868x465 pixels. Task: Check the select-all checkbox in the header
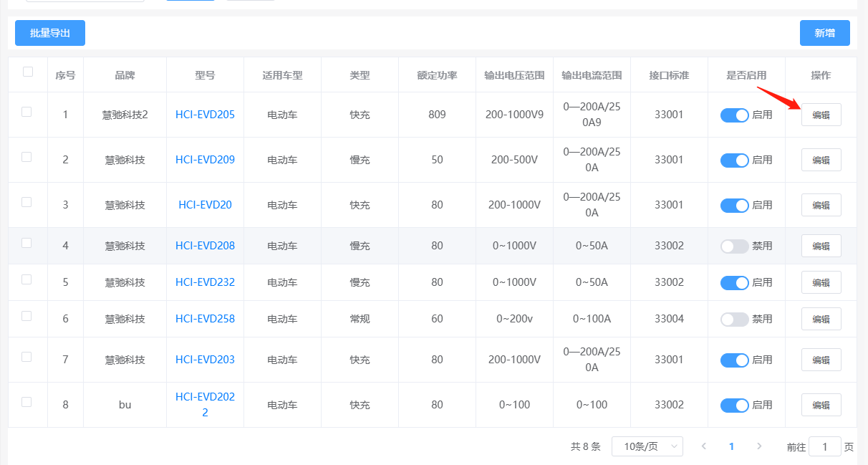click(x=28, y=72)
